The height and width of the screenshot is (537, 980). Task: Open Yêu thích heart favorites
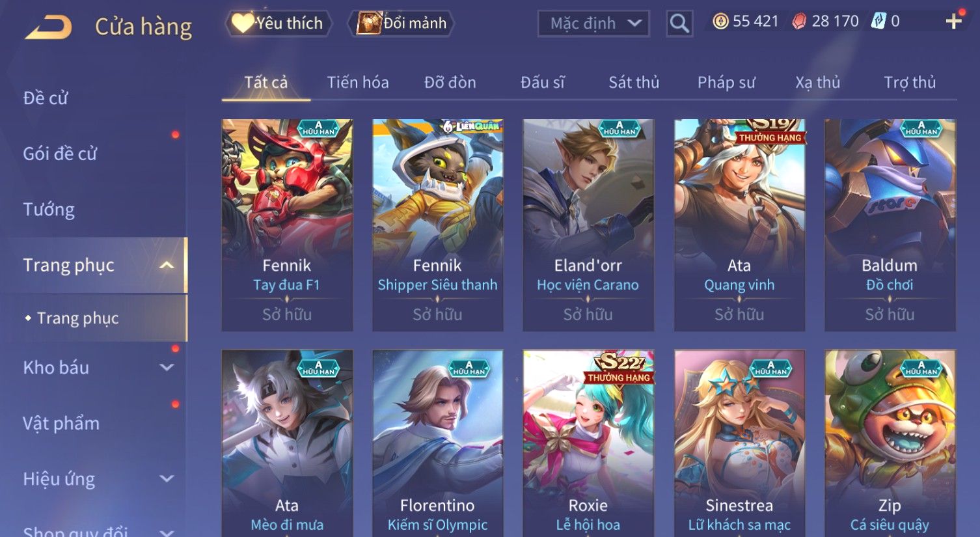tap(279, 23)
